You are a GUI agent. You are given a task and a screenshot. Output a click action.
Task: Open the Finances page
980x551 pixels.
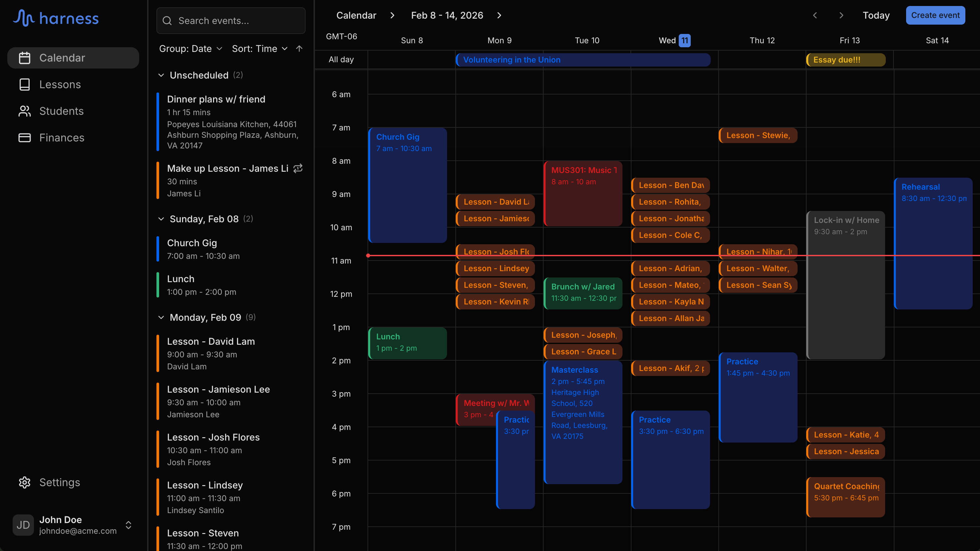[62, 138]
